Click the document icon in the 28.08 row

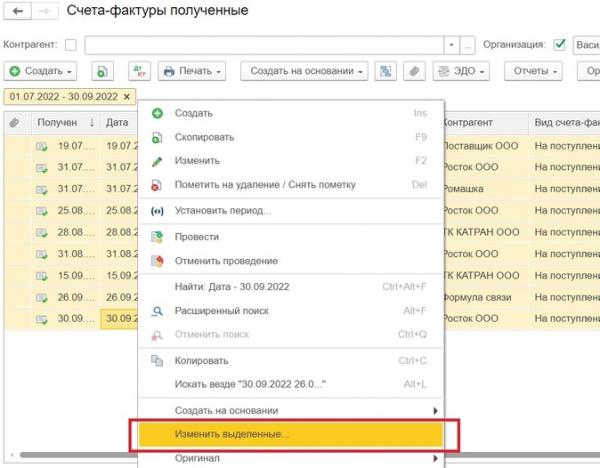point(42,232)
